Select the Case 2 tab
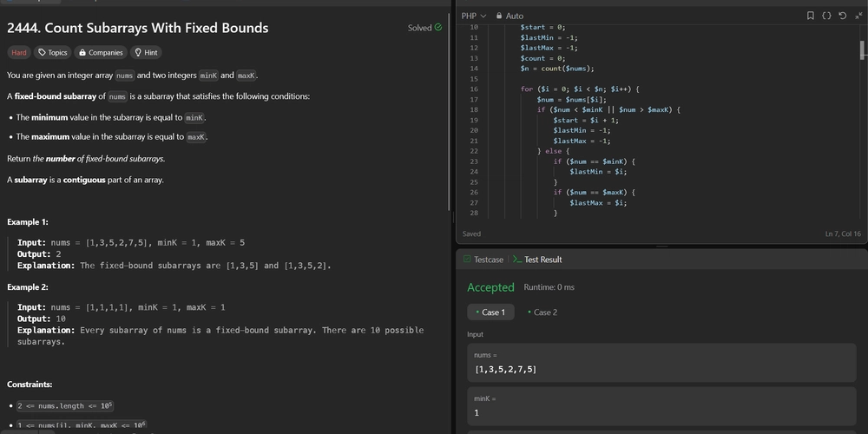The height and width of the screenshot is (434, 868). (542, 312)
